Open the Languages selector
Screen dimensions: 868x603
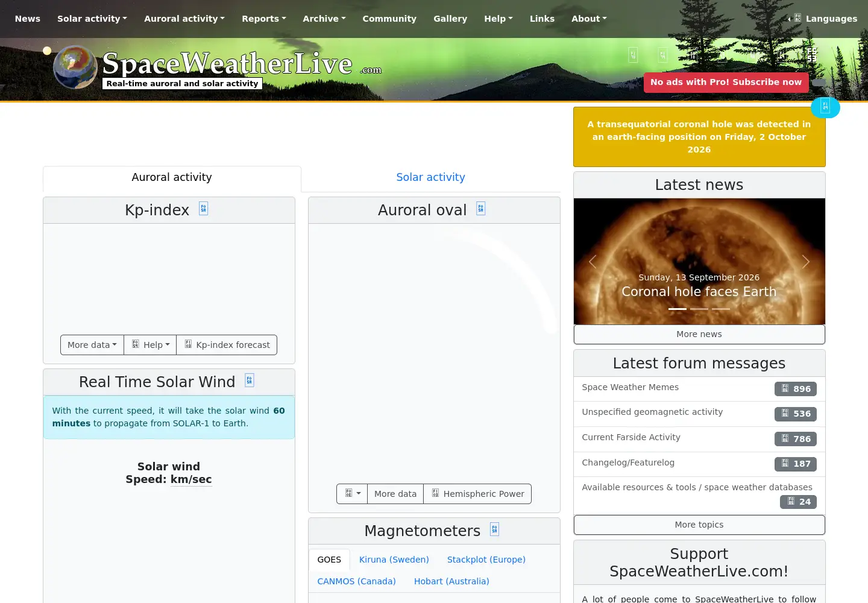pos(823,19)
